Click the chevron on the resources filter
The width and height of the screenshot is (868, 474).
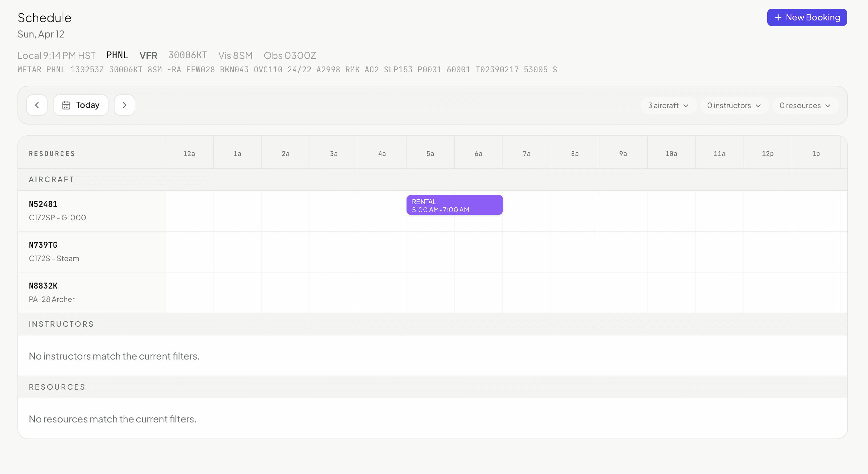(x=828, y=105)
